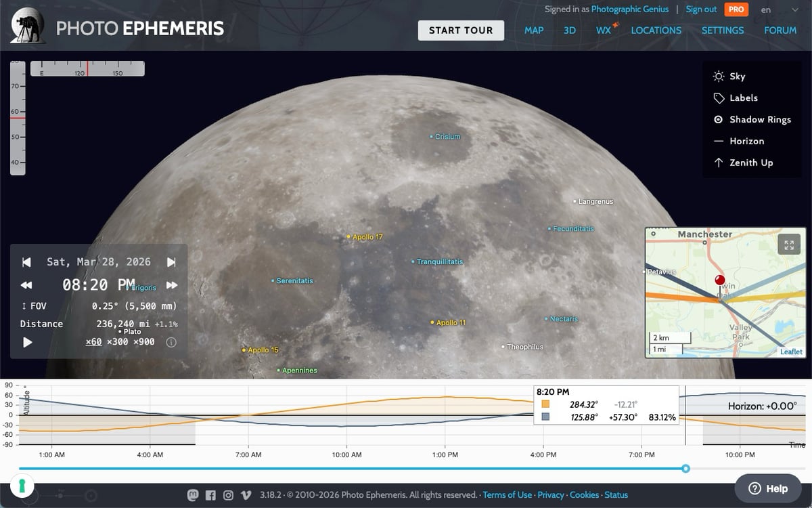Click the FOV up-down arrow icon

[25, 305]
